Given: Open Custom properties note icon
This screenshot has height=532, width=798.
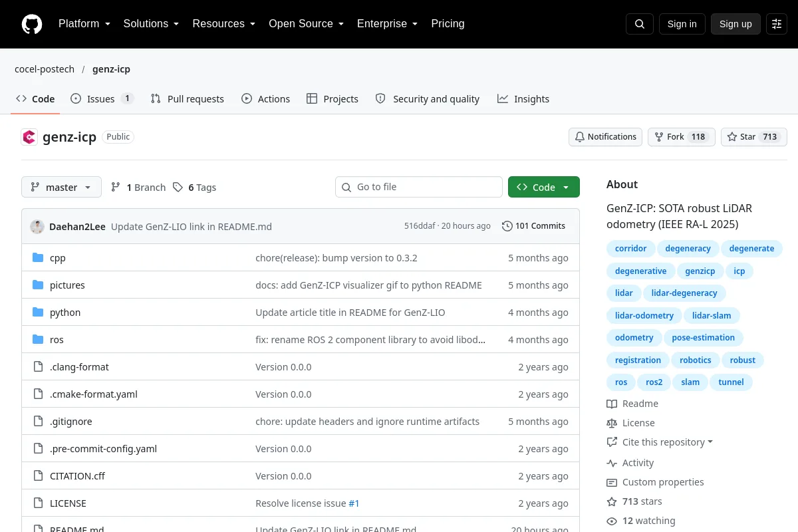Looking at the screenshot, I should tap(612, 482).
